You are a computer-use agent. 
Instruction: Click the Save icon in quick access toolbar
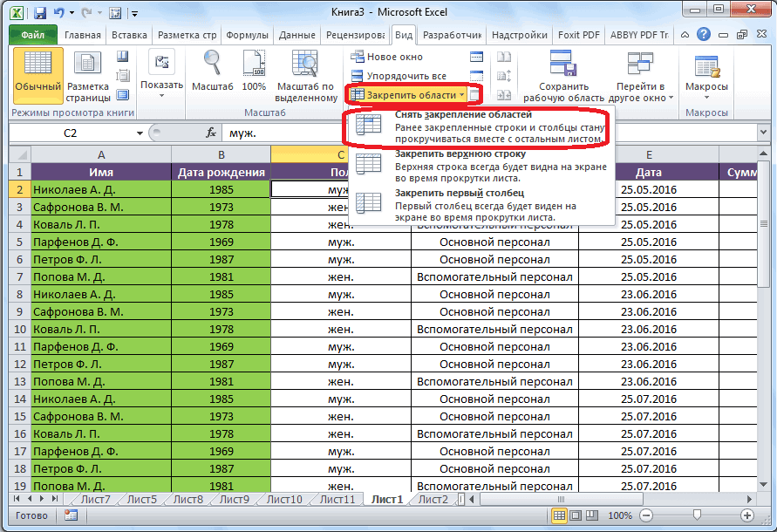pos(41,14)
